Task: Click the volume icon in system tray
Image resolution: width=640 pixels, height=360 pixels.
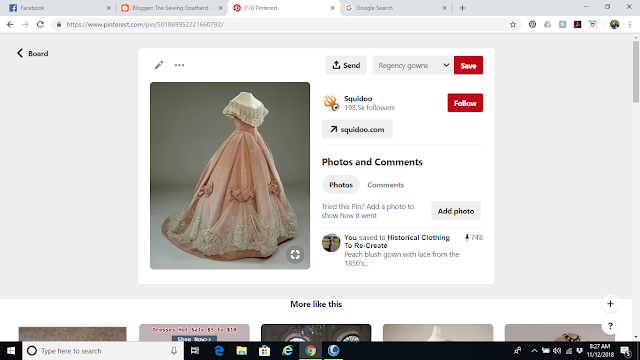Action: coord(557,351)
